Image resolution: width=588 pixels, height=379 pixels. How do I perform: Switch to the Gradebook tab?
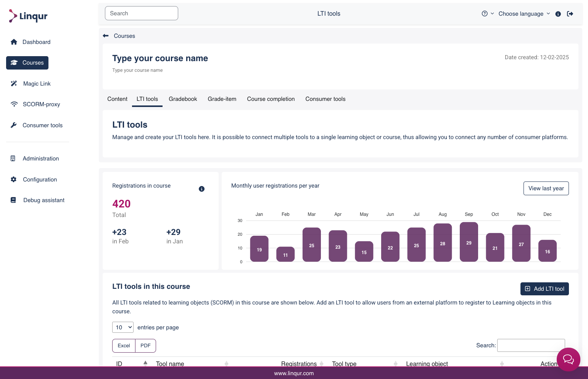coord(183,99)
